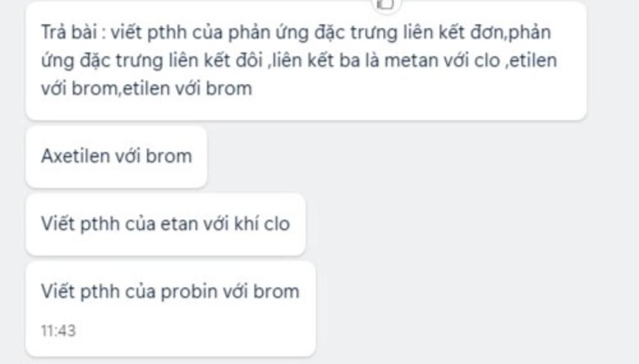Open the "probin với brom" message bubble
639x364 pixels.
[170, 309]
